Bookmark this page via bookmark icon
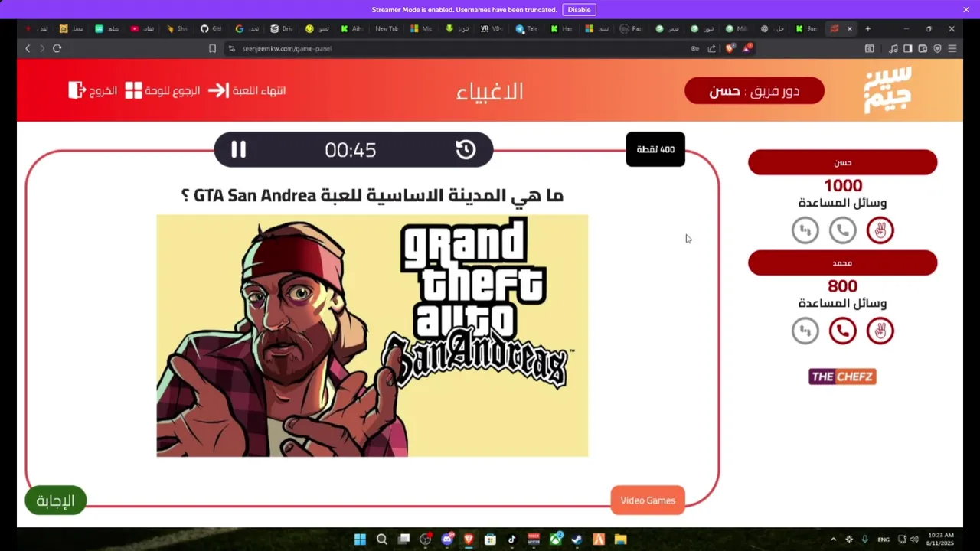The width and height of the screenshot is (980, 551). pos(212,48)
